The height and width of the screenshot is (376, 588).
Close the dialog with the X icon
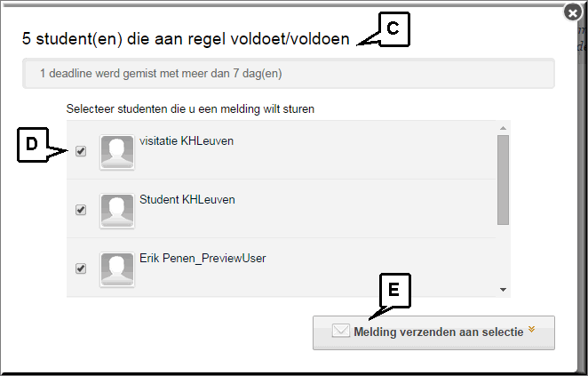tap(573, 13)
